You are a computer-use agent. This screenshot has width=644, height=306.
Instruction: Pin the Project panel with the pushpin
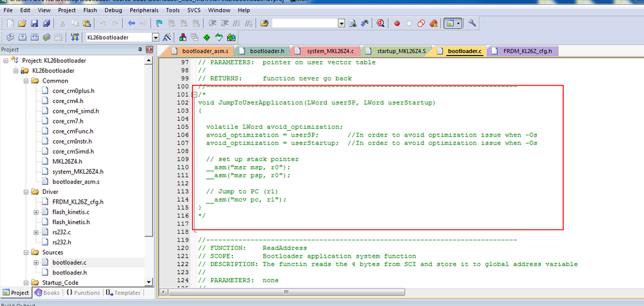140,50
